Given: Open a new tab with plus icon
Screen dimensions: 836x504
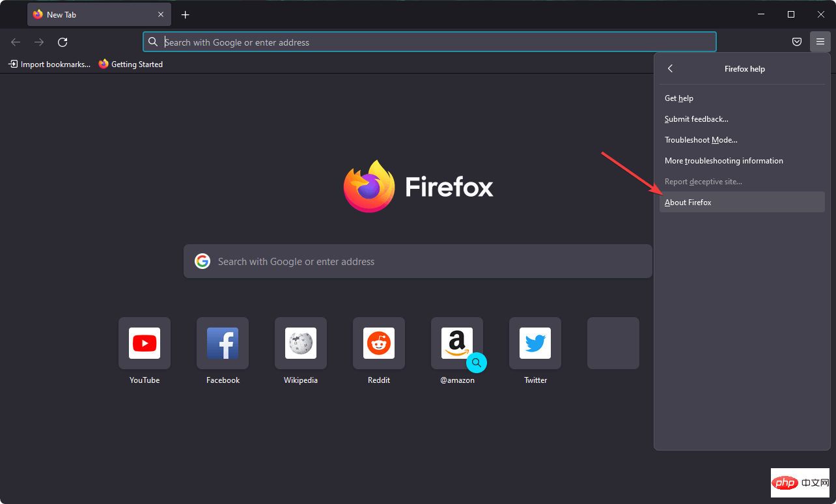Looking at the screenshot, I should (186, 14).
